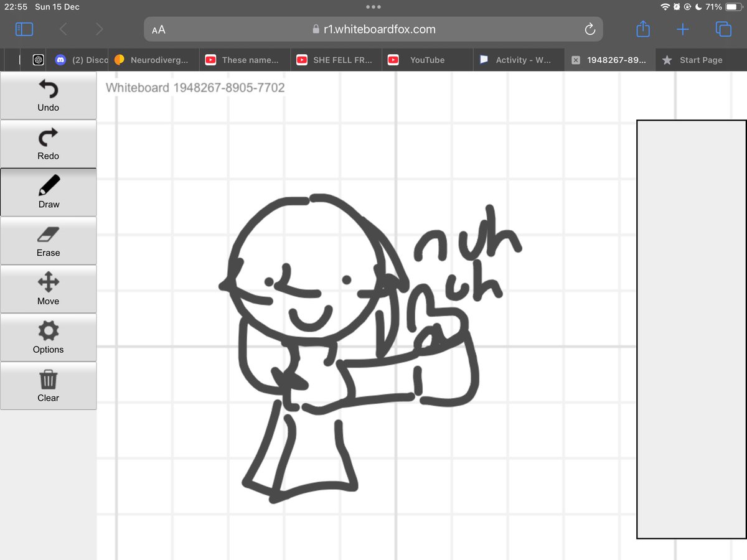Viewport: 747px width, 560px height.
Task: Reload the page with refresh icon
Action: tap(590, 29)
